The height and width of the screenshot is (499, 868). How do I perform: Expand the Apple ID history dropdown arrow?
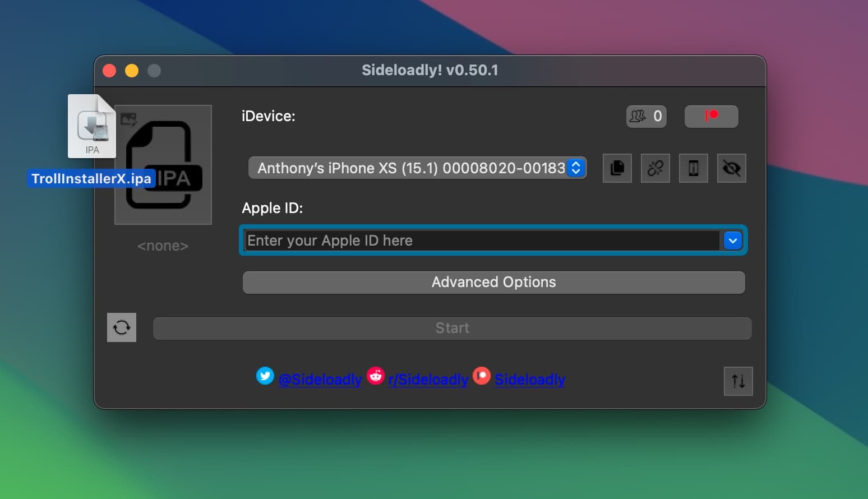click(x=732, y=240)
